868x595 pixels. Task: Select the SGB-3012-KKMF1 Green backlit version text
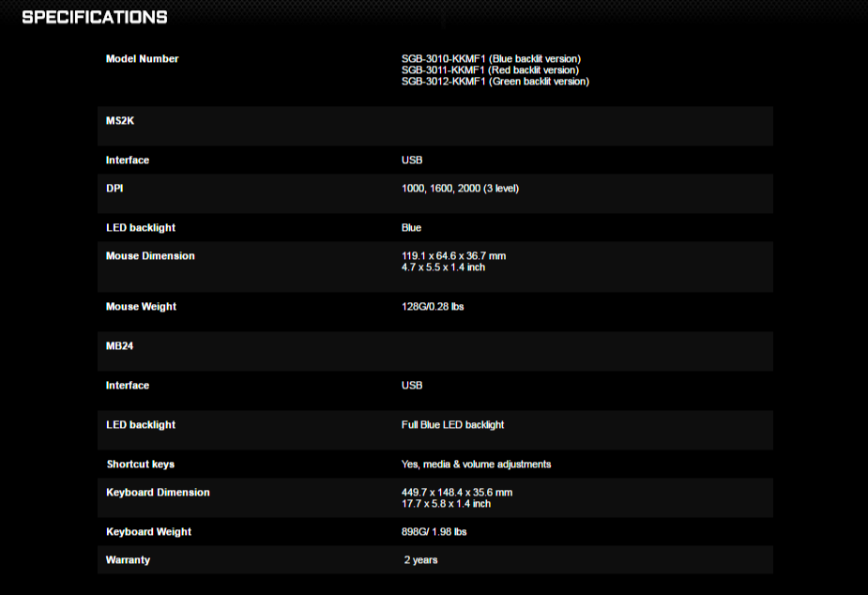coord(495,82)
